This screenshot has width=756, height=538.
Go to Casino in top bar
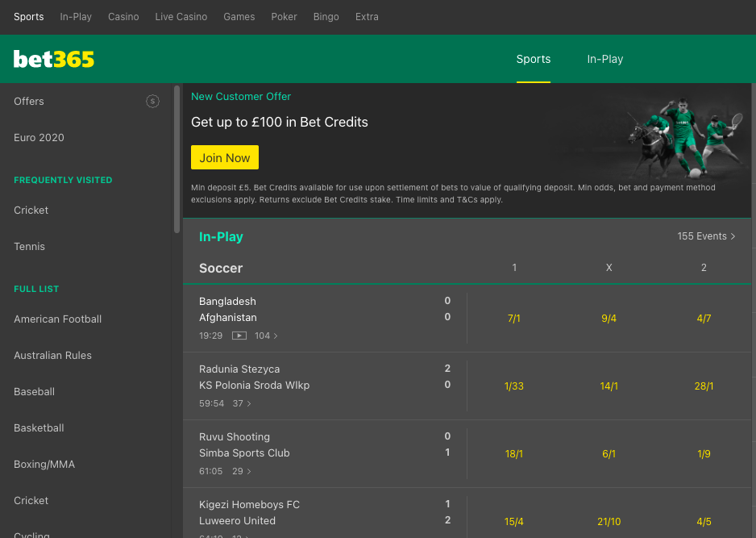[x=123, y=17]
